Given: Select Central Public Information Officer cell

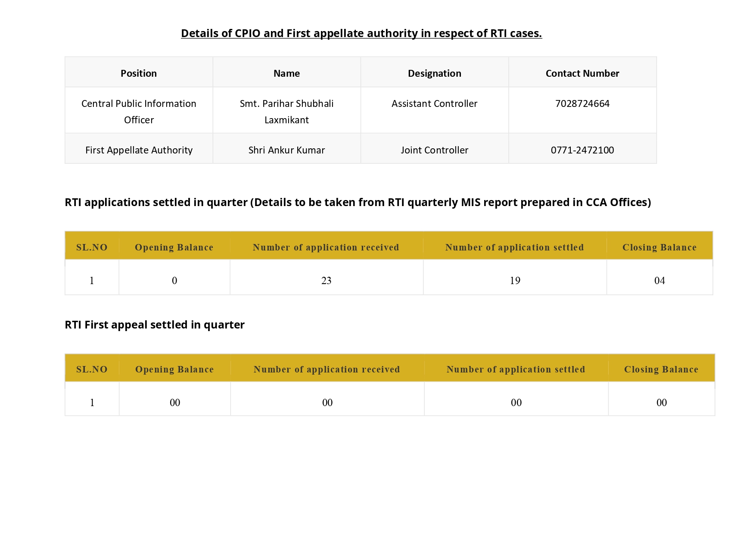Looking at the screenshot, I should [x=139, y=112].
